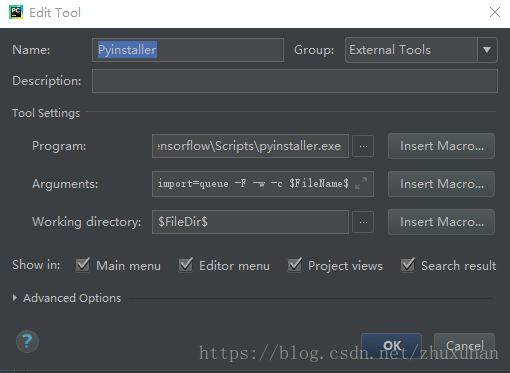Toggle the Search result checkbox
The image size is (510, 373).
pos(408,265)
